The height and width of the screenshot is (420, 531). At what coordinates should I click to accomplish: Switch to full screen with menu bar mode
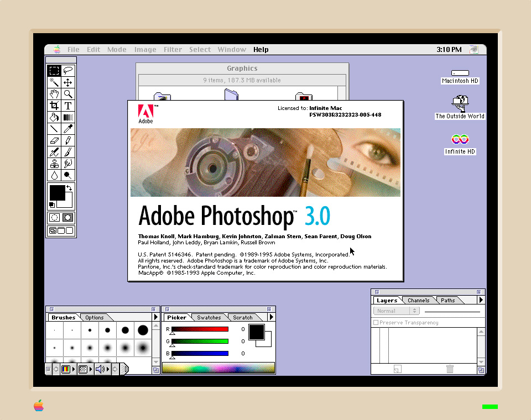61,230
